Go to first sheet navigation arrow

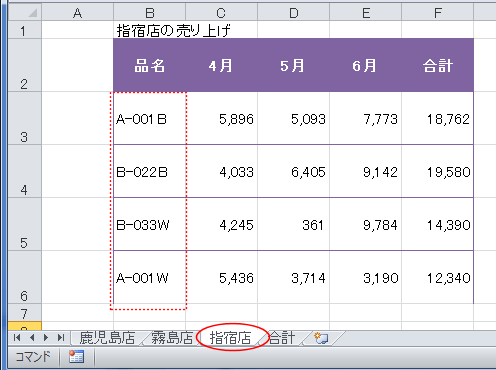(17, 338)
